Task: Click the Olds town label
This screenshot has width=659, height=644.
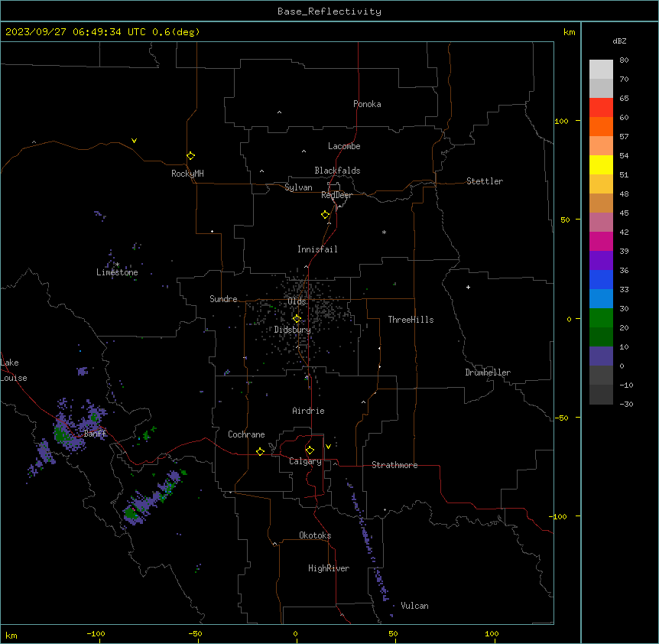Action: tap(297, 301)
